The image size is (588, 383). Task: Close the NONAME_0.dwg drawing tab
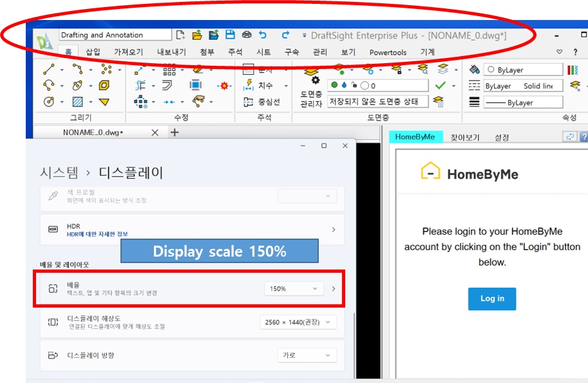tap(155, 132)
